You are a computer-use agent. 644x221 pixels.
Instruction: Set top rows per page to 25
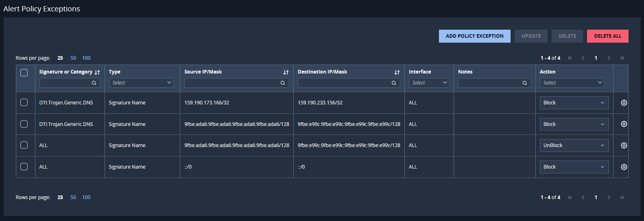coord(60,58)
